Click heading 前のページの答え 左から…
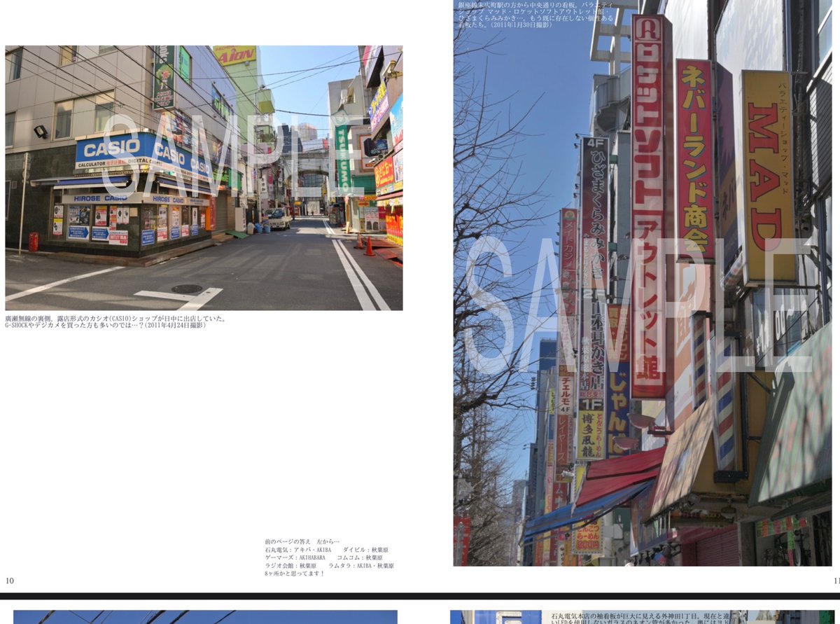 (302, 542)
